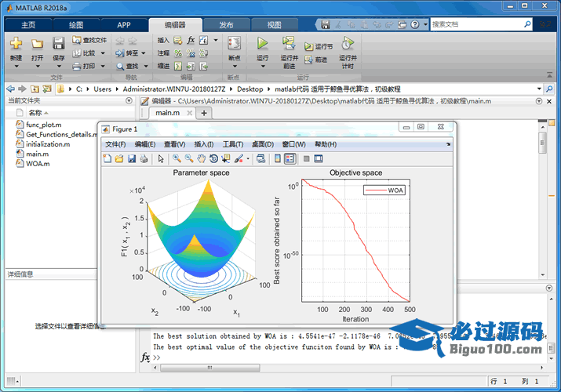Image resolution: width=561 pixels, height=392 pixels.
Task: Click Print figure icon in Figure 1
Action: click(x=144, y=158)
